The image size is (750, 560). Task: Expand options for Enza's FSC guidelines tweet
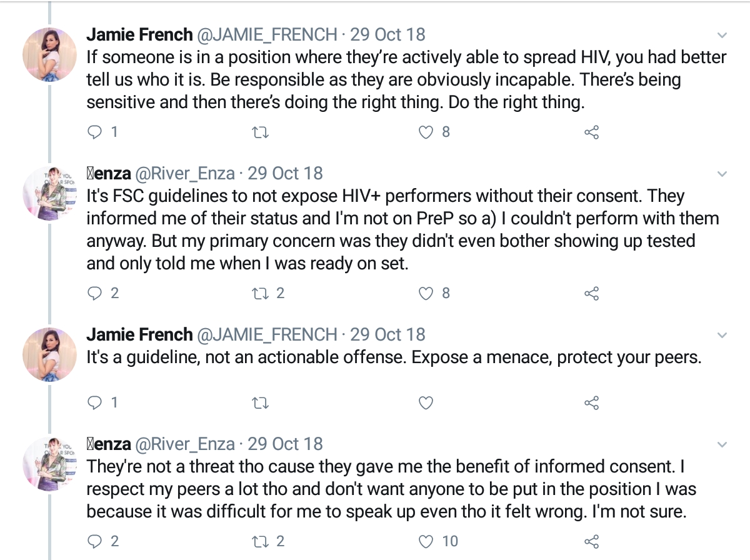(x=722, y=174)
